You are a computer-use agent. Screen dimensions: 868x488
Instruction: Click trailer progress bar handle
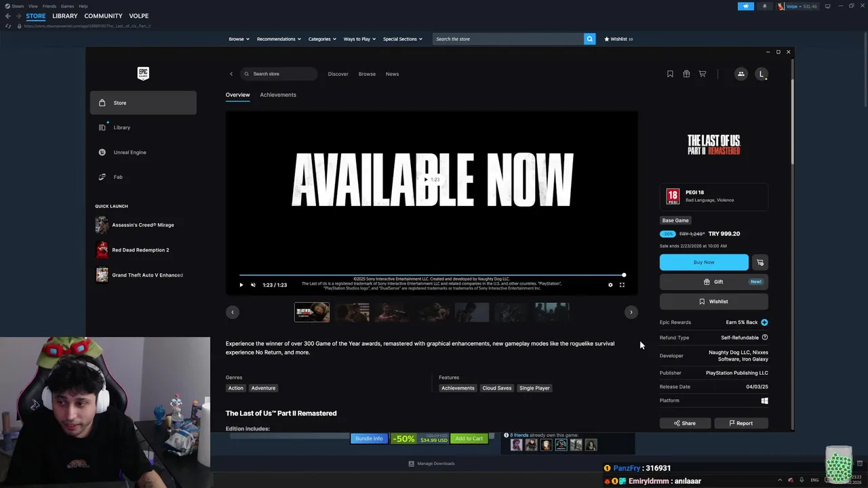[624, 275]
